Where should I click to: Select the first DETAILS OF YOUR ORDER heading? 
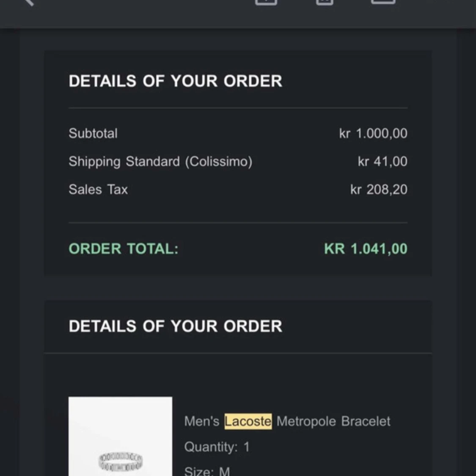coord(176,81)
